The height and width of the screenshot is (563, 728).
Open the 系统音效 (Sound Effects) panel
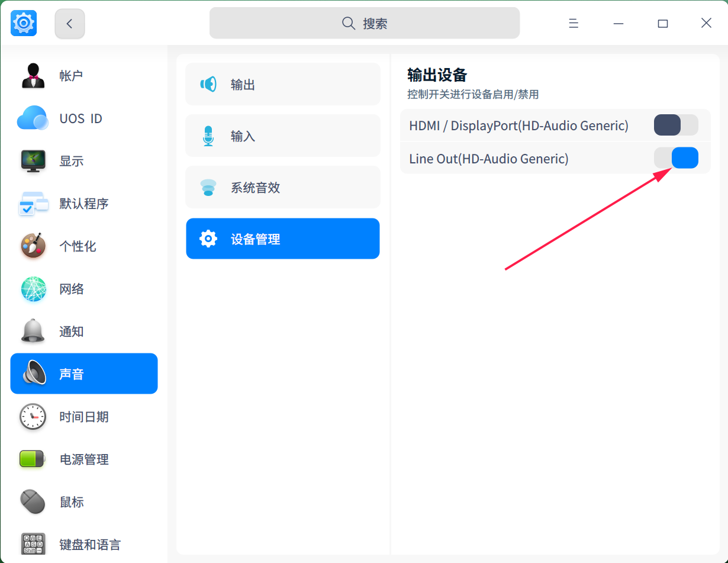pyautogui.click(x=283, y=186)
